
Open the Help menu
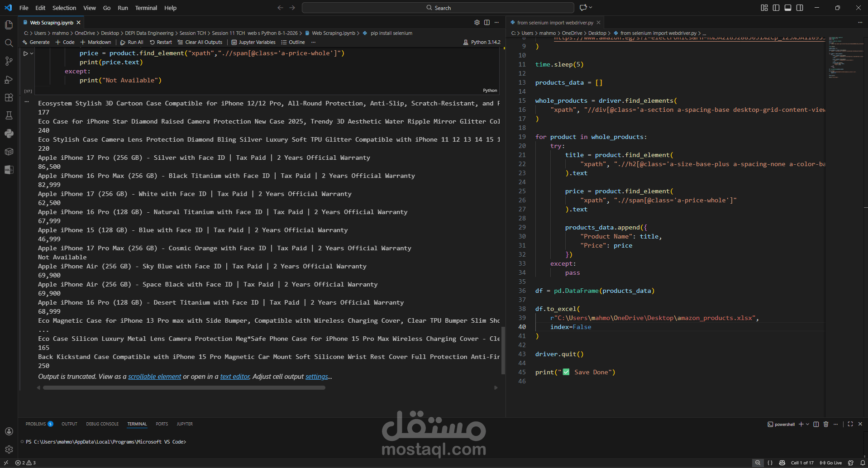point(171,8)
